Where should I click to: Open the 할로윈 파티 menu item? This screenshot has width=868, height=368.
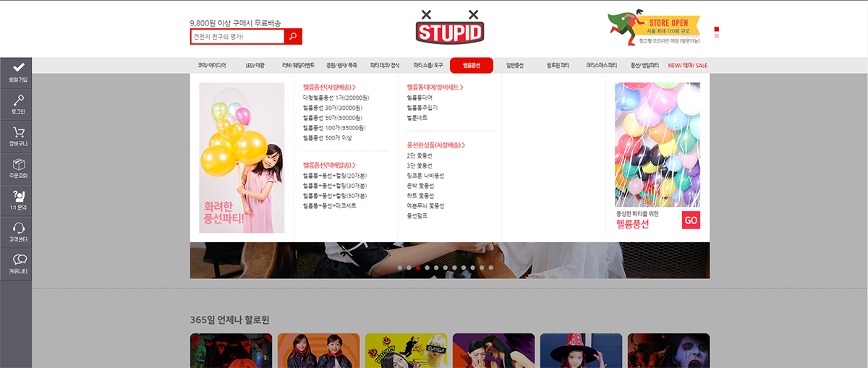[558, 65]
